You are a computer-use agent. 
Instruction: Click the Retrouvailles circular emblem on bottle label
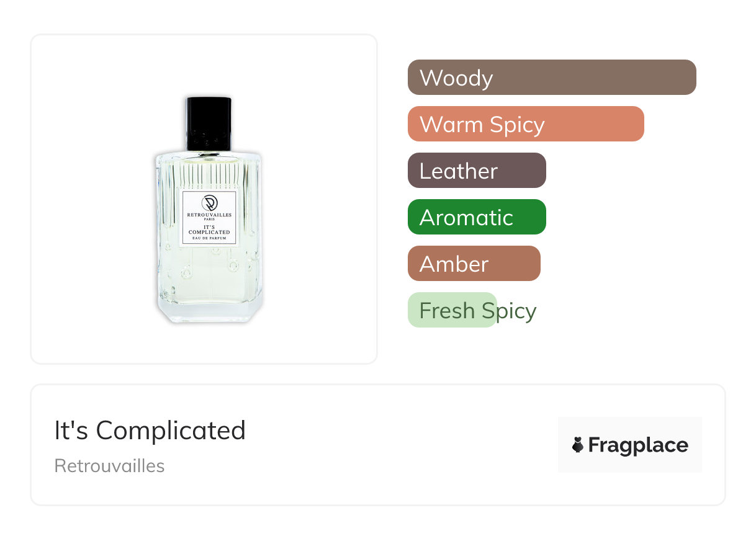pyautogui.click(x=209, y=203)
